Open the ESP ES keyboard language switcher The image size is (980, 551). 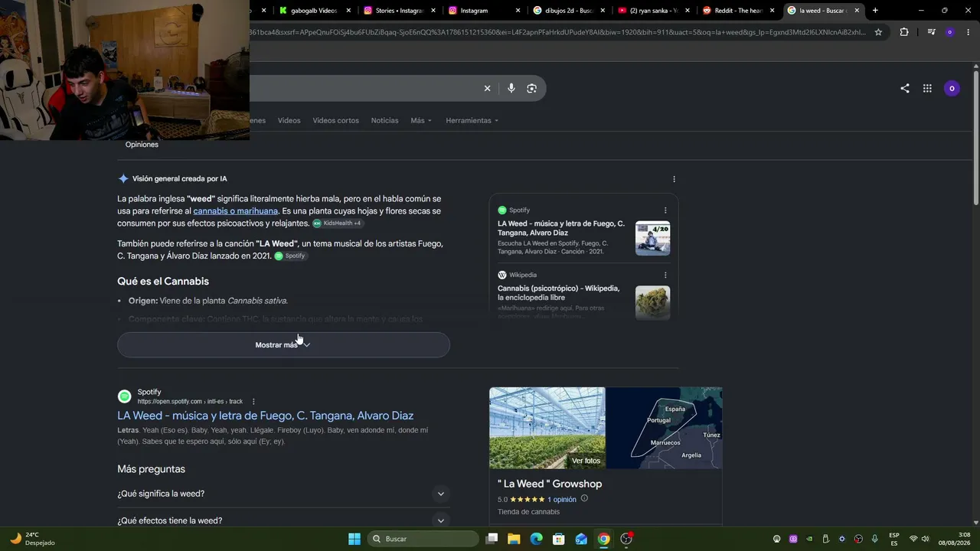pyautogui.click(x=894, y=539)
